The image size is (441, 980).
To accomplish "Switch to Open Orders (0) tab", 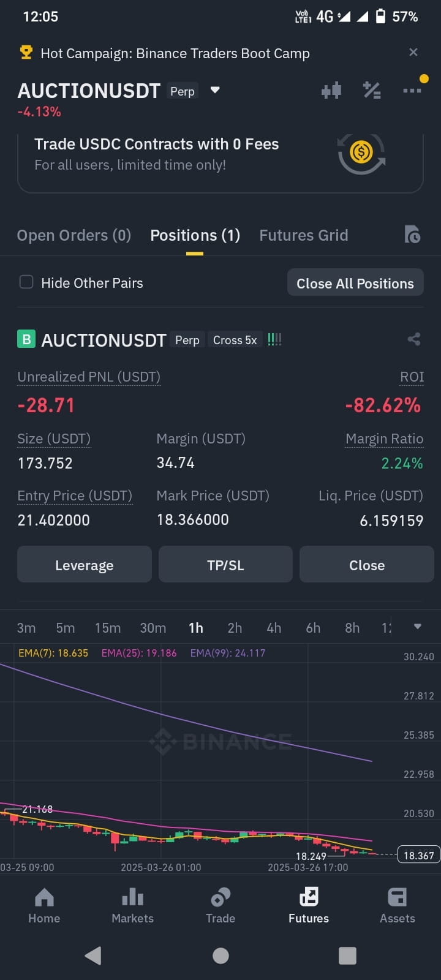I will pos(74,235).
